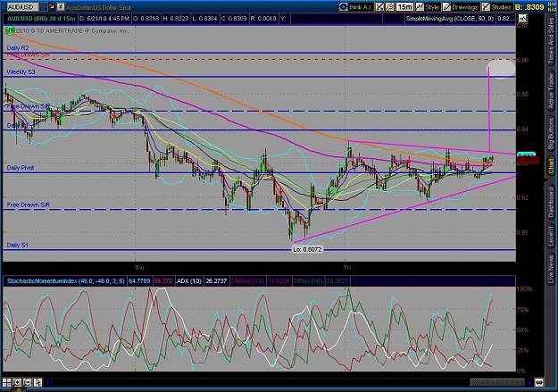Click the C: 0.8309 close value
The image size is (558, 392).
[x=234, y=19]
